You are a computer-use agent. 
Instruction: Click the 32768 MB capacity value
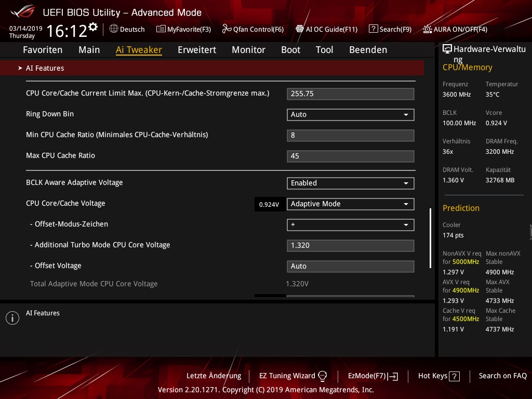[x=500, y=180]
